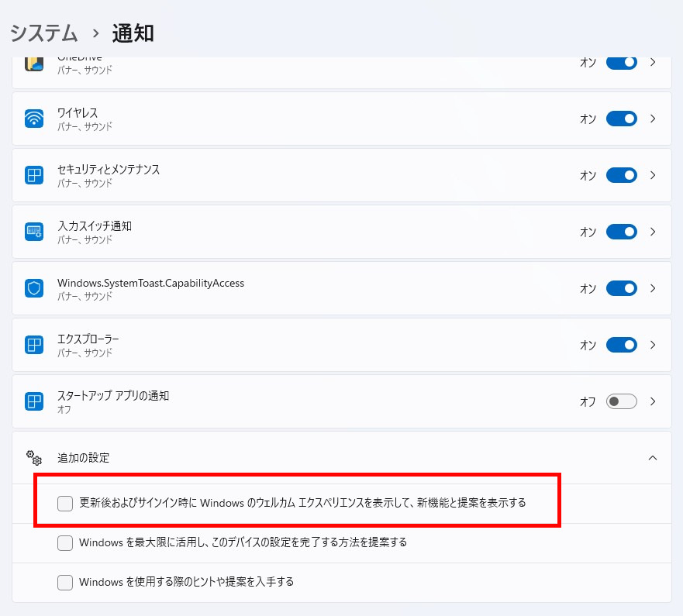
Task: Tick the Windows を最大限に活用し checkbox
Action: click(65, 543)
